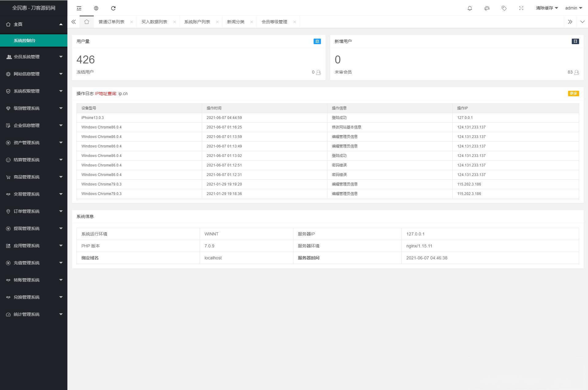Viewport: 588px width, 390px height.
Task: Click the 426 user count
Action: click(86, 59)
